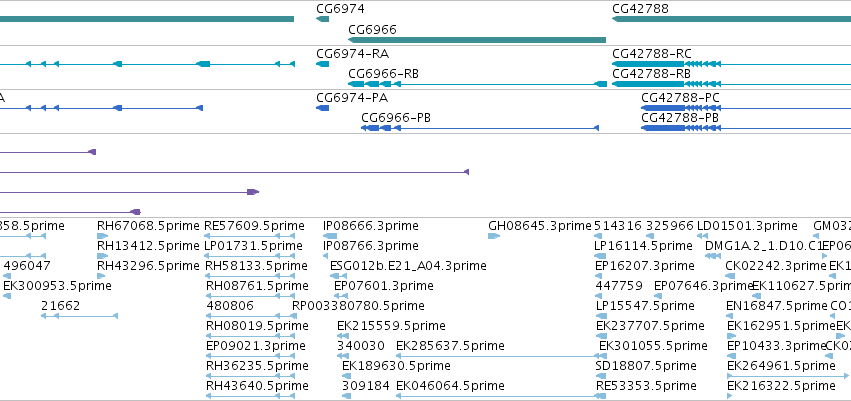Open RE53353.5prime EST
The width and height of the screenshot is (851, 401).
tap(646, 386)
